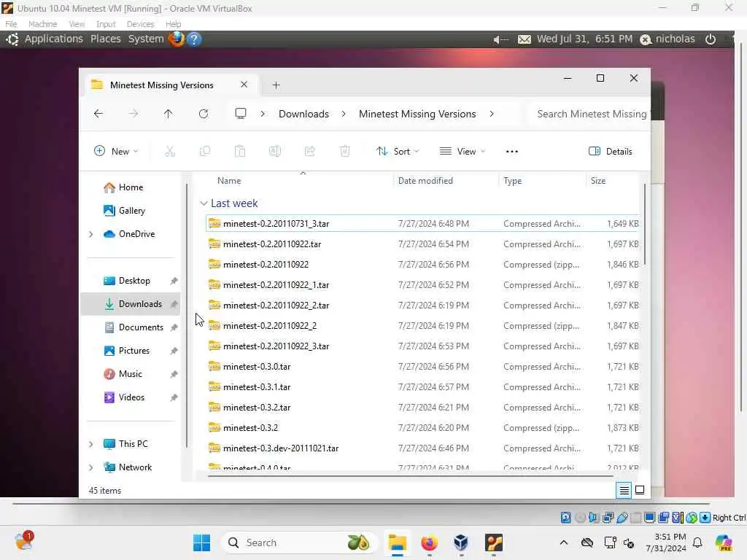Viewport: 747px width, 560px height.
Task: Click the Ubuntu volume speaker icon
Action: pos(500,39)
